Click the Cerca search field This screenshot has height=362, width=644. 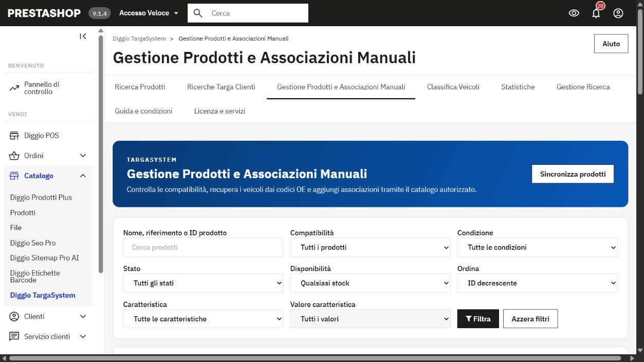(x=248, y=13)
